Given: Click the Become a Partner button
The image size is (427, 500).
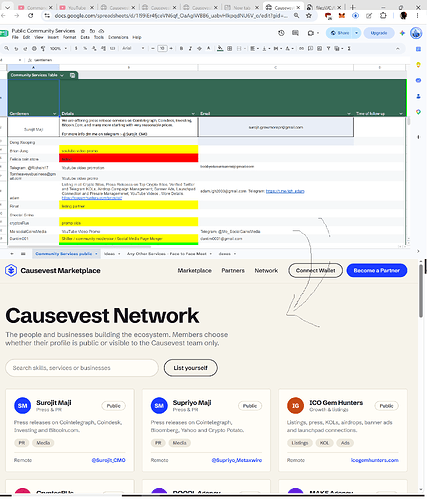Looking at the screenshot, I should point(377,270).
